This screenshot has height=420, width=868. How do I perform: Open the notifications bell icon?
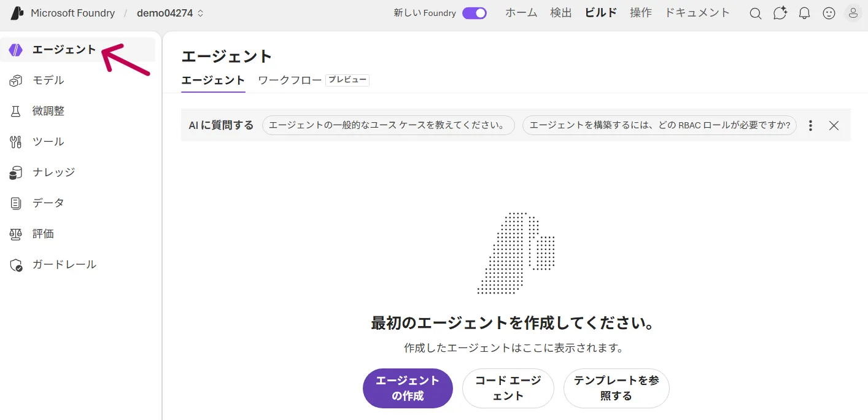(805, 13)
